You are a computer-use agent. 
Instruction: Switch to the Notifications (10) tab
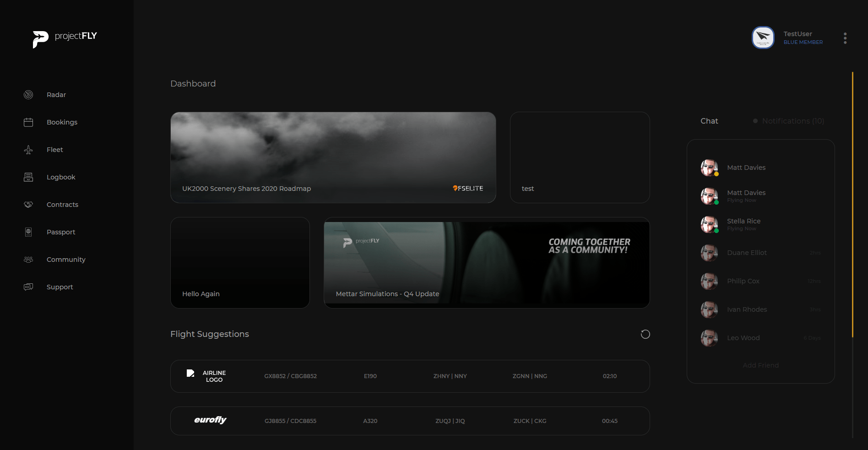[792, 121]
